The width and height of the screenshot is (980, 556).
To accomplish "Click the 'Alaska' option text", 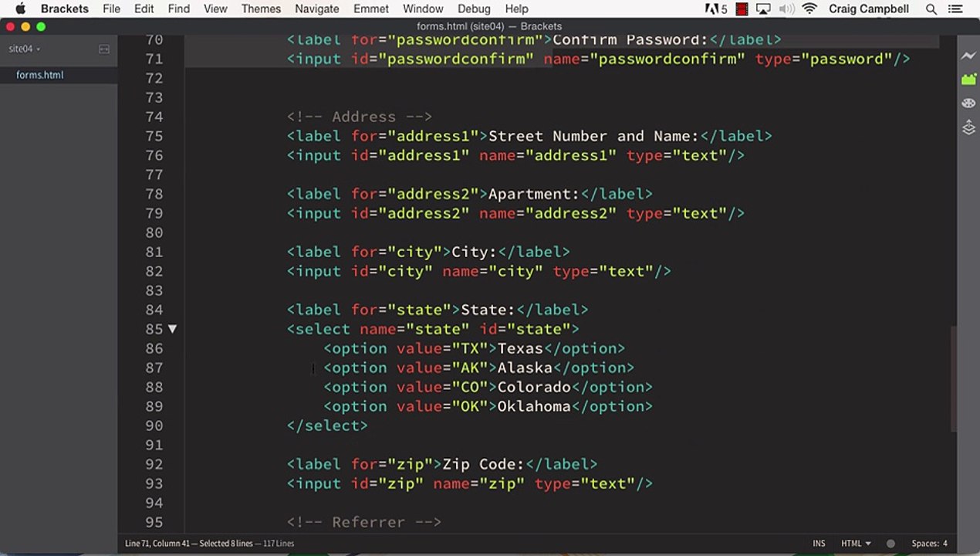I will pos(525,368).
